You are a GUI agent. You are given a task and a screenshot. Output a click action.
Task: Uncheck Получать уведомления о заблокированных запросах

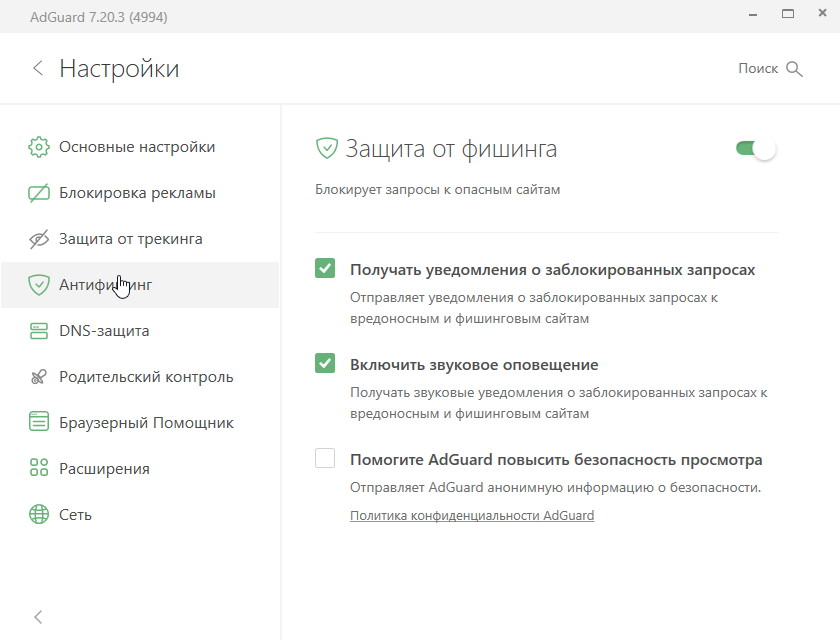pos(325,268)
